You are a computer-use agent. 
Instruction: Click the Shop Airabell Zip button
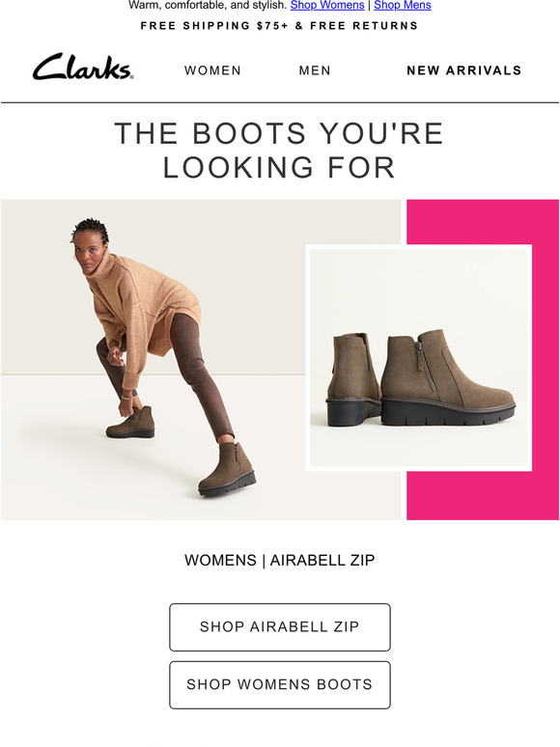click(280, 627)
